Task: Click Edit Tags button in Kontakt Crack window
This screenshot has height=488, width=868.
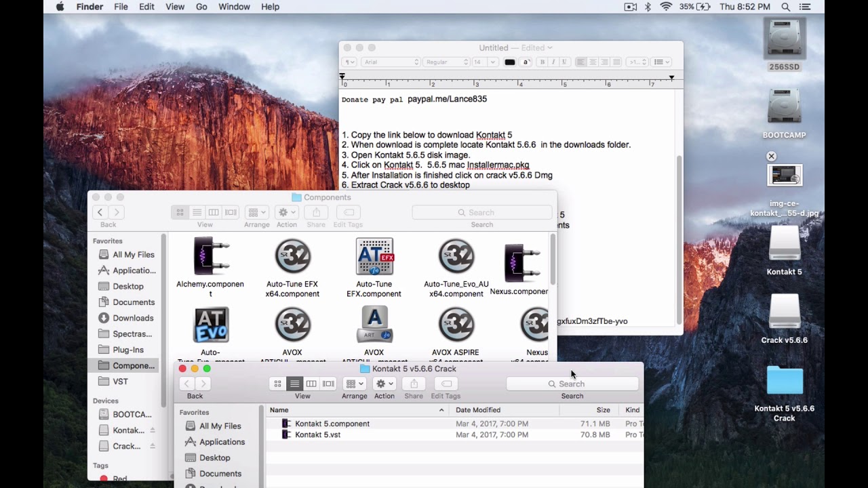Action: tap(446, 384)
